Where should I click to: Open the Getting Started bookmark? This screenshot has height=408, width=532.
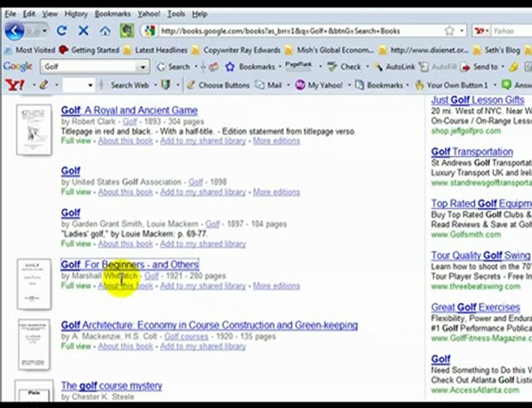pyautogui.click(x=89, y=50)
